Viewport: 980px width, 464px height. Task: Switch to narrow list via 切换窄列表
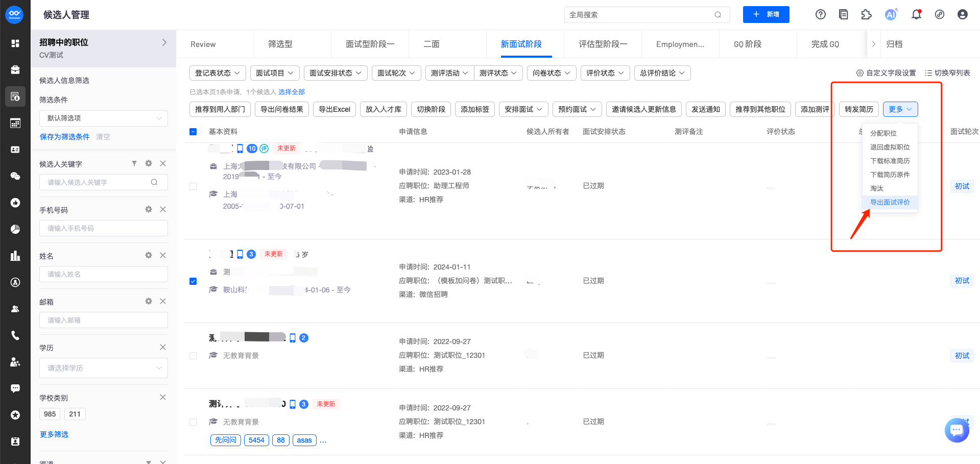click(x=947, y=73)
